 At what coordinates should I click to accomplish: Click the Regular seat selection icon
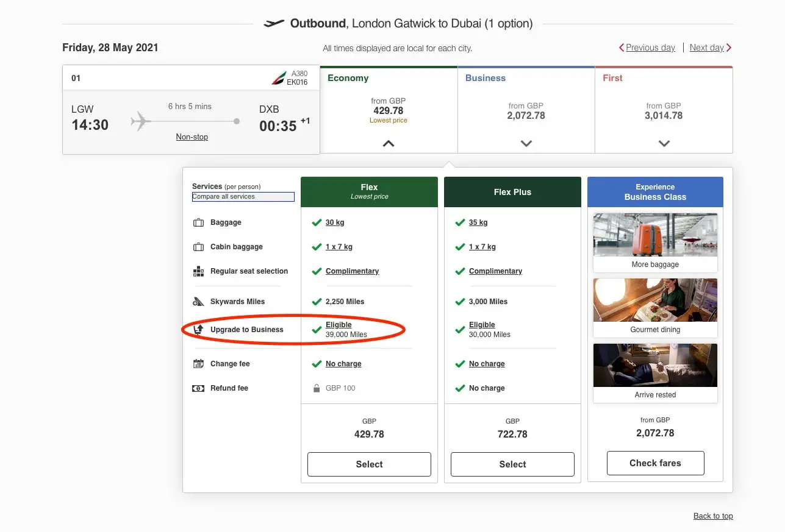198,271
